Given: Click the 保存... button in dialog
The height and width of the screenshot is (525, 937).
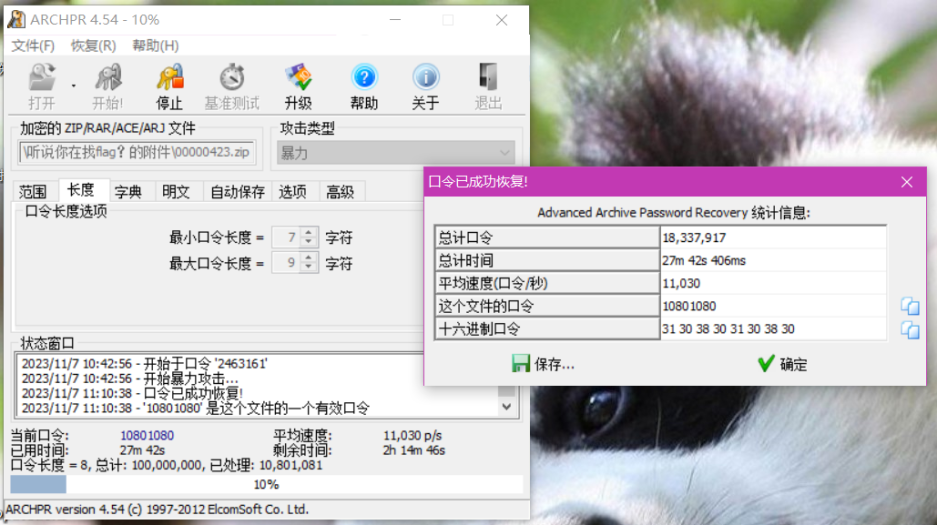Looking at the screenshot, I should click(543, 364).
